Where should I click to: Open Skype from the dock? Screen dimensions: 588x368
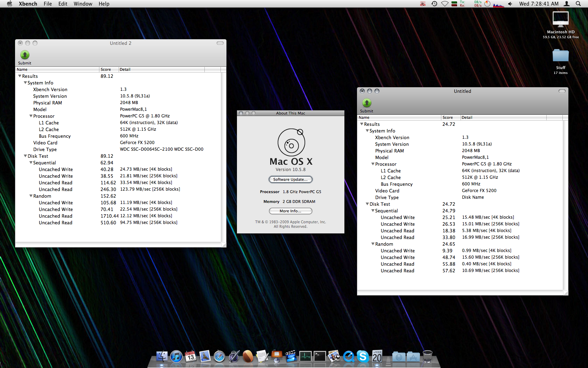[363, 356]
